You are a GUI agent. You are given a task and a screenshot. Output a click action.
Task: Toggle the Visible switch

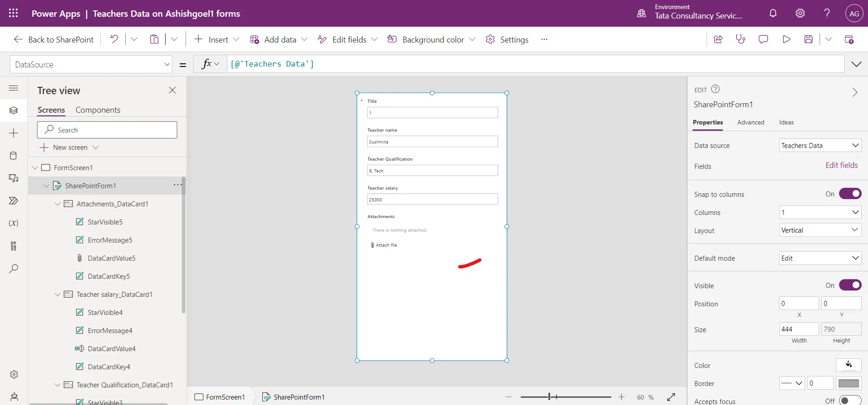point(850,285)
